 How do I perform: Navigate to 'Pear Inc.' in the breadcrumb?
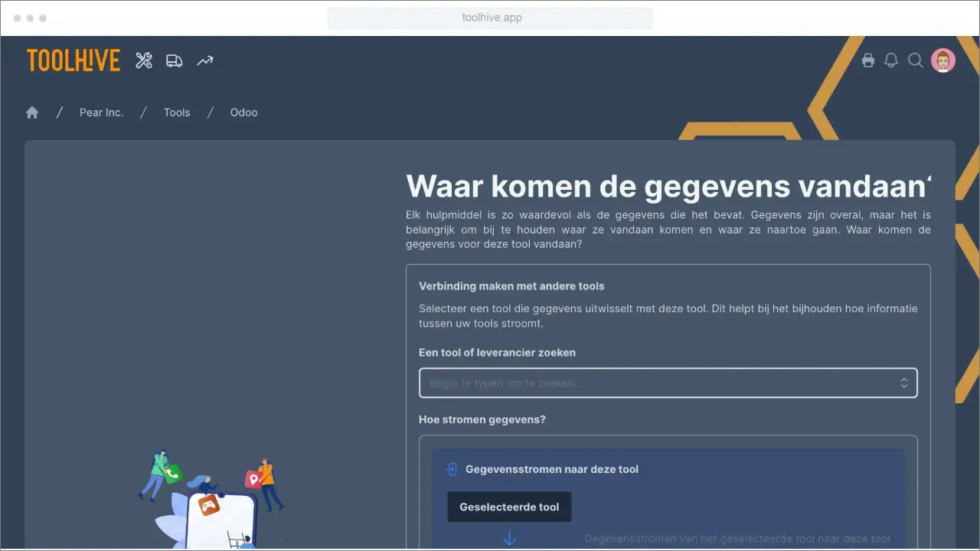pyautogui.click(x=101, y=112)
